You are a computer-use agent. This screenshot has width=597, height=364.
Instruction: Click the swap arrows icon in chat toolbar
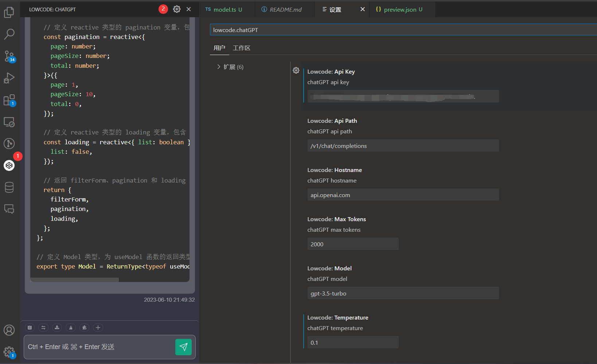[43, 328]
